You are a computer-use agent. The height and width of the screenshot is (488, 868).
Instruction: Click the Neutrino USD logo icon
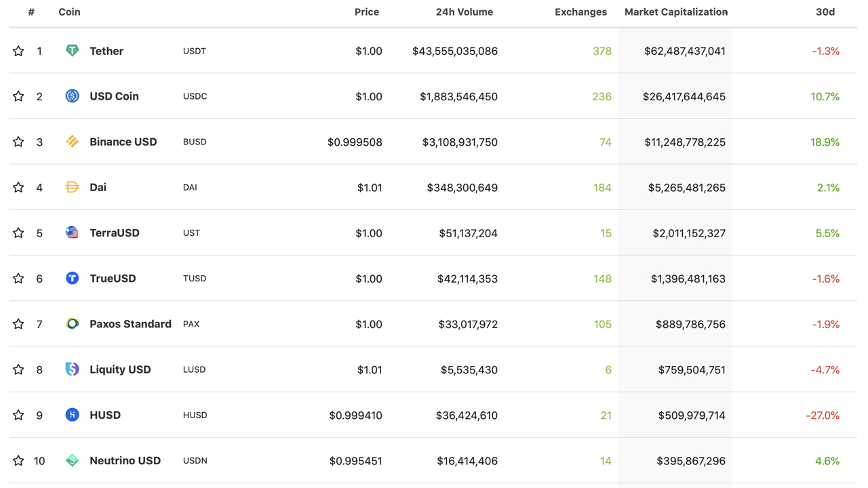click(x=72, y=460)
